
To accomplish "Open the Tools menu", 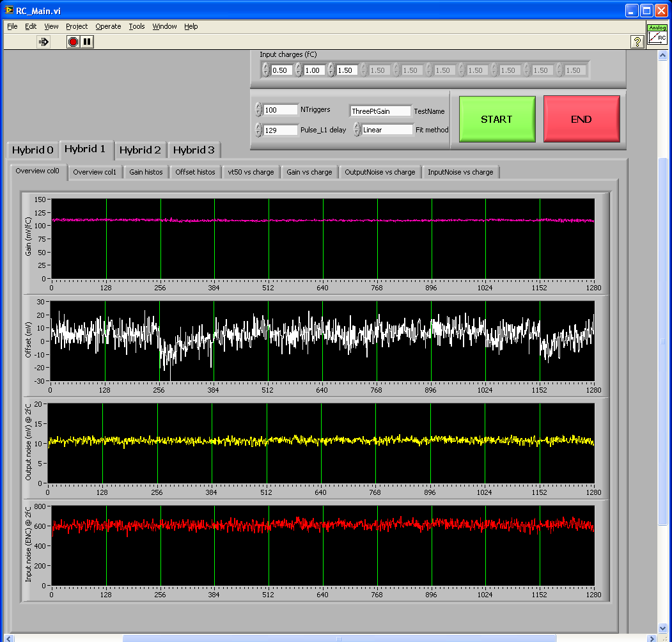I will 137,26.
